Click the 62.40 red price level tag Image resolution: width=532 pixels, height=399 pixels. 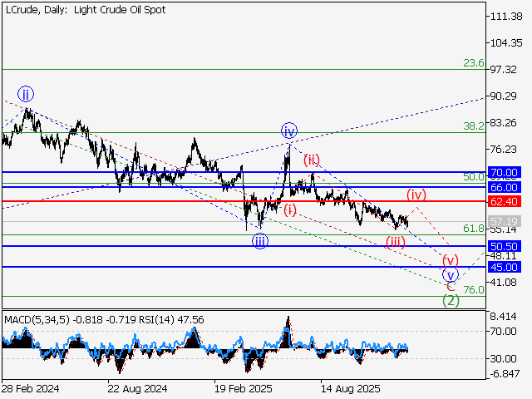click(505, 201)
